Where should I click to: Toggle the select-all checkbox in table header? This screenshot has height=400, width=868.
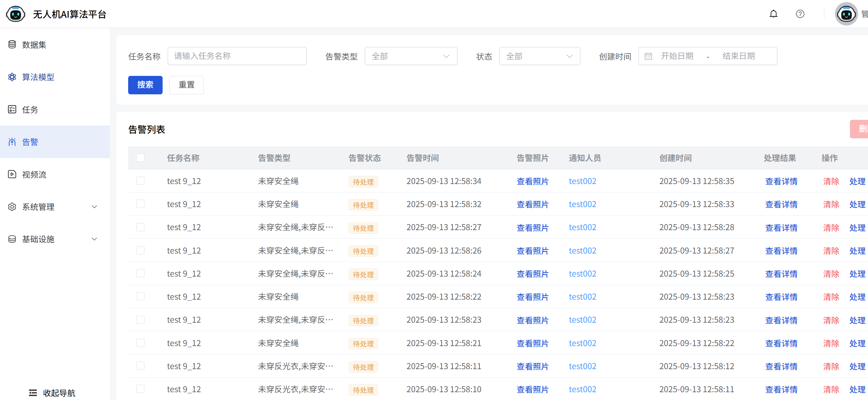141,158
